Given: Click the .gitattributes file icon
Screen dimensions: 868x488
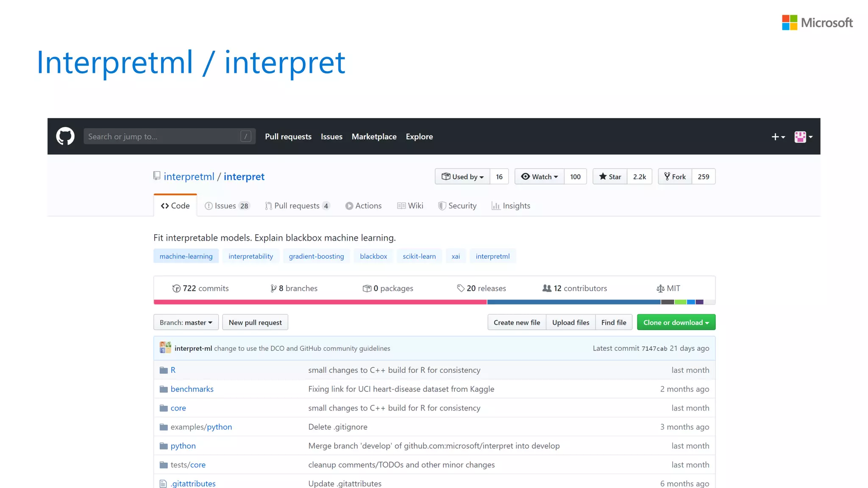Looking at the screenshot, I should point(163,484).
